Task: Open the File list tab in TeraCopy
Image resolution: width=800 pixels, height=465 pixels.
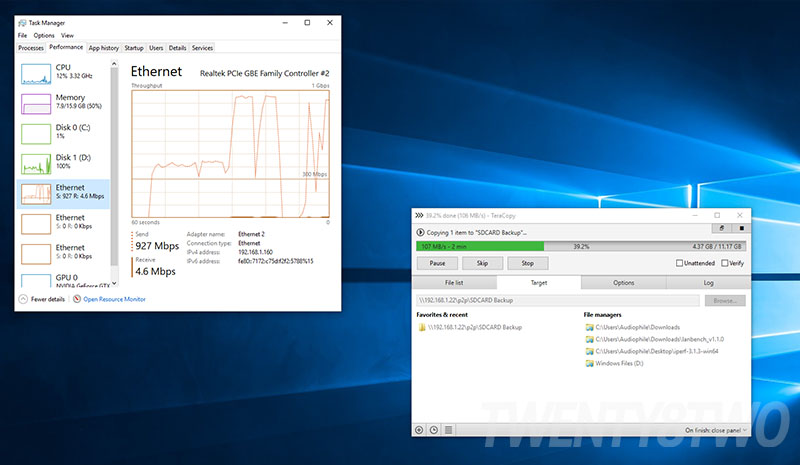Action: coord(454,283)
